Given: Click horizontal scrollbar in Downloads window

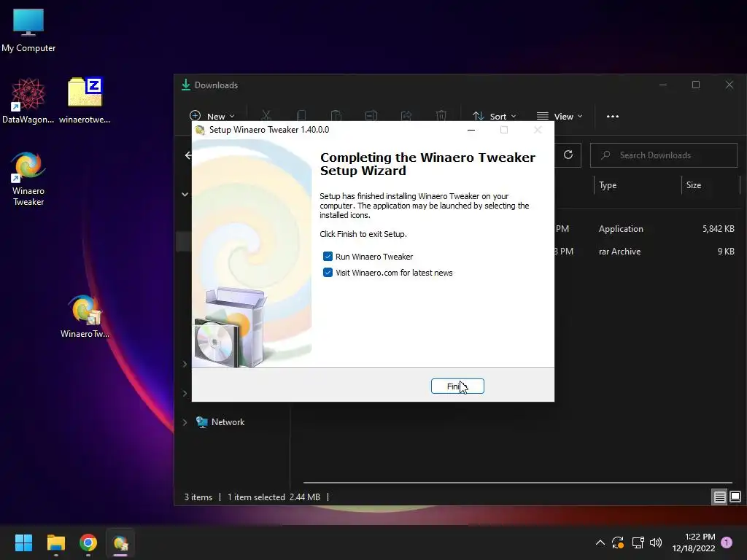Looking at the screenshot, I should tap(518, 483).
